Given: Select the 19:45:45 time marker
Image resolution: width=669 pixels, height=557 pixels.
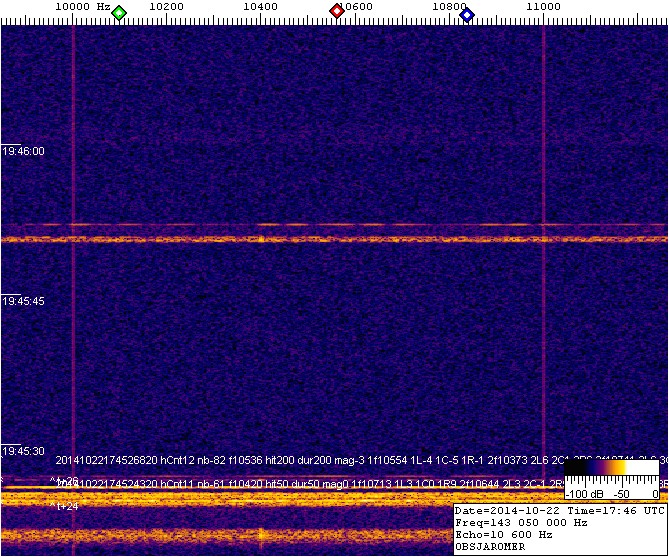Looking at the screenshot, I should pyautogui.click(x=24, y=301).
